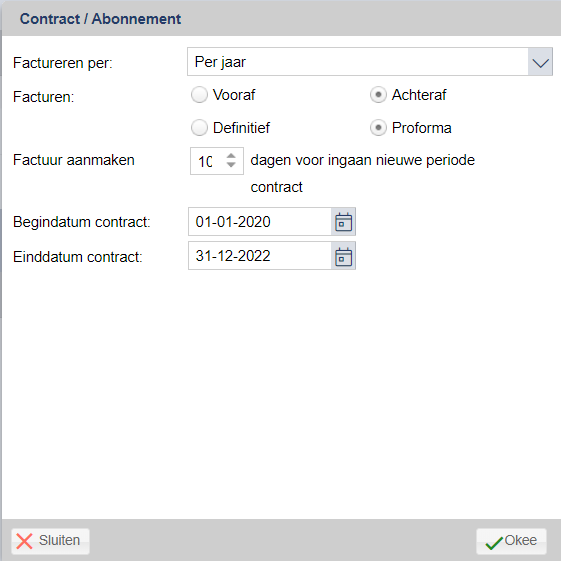
Task: Focus the days number field showing 10
Action: coord(208,161)
